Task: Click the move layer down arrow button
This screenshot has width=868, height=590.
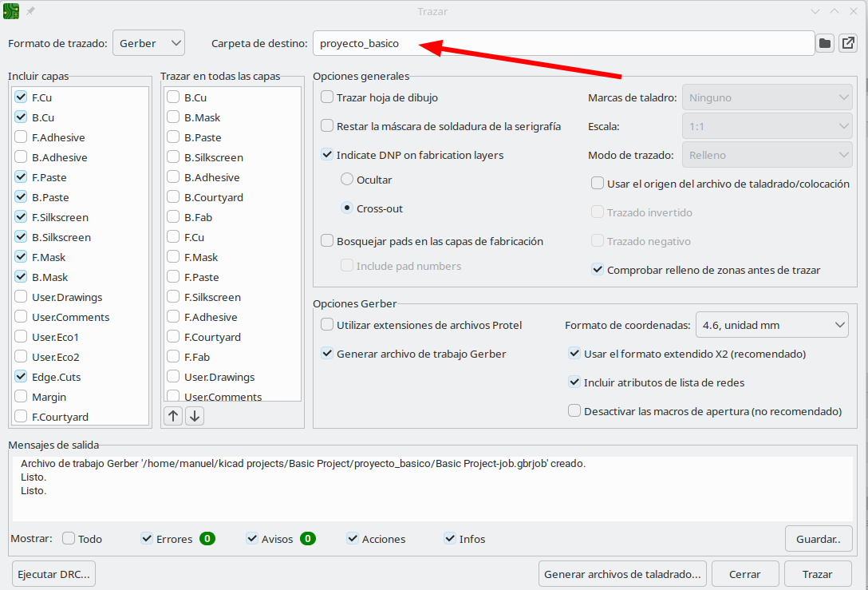Action: (195, 416)
